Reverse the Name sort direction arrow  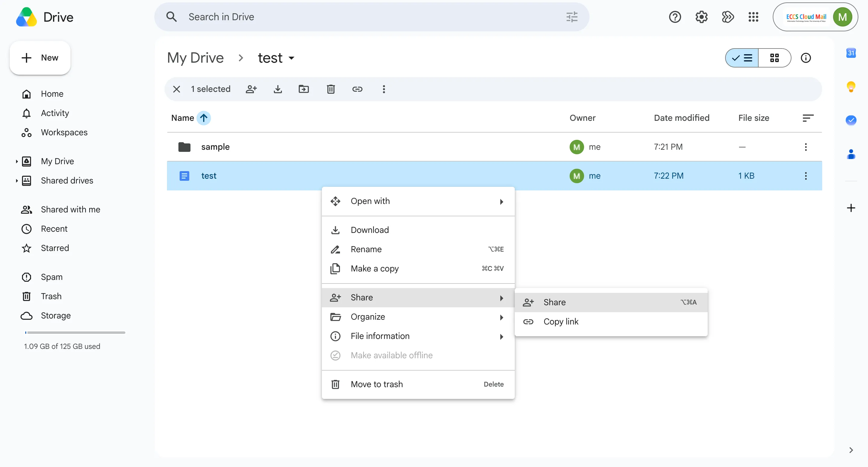click(203, 118)
